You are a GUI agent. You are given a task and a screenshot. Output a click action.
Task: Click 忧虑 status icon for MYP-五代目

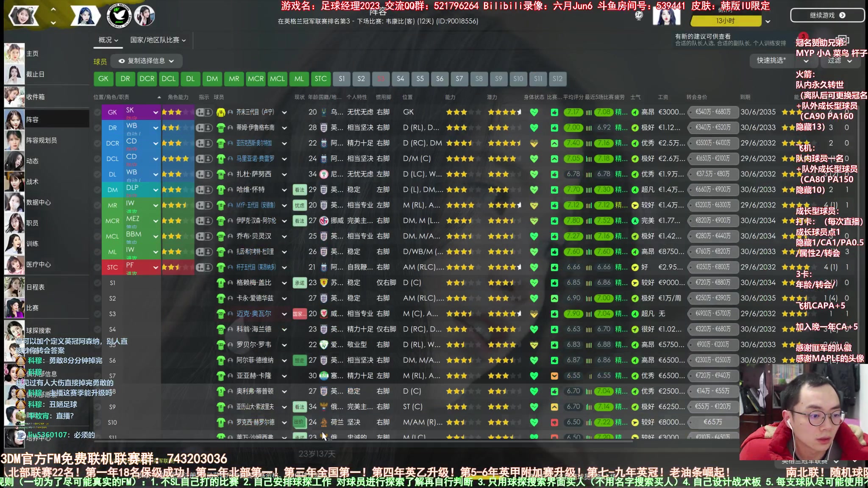[x=300, y=205]
